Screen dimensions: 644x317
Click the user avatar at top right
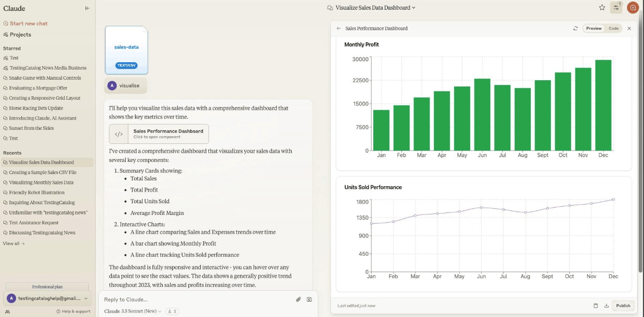click(633, 7)
